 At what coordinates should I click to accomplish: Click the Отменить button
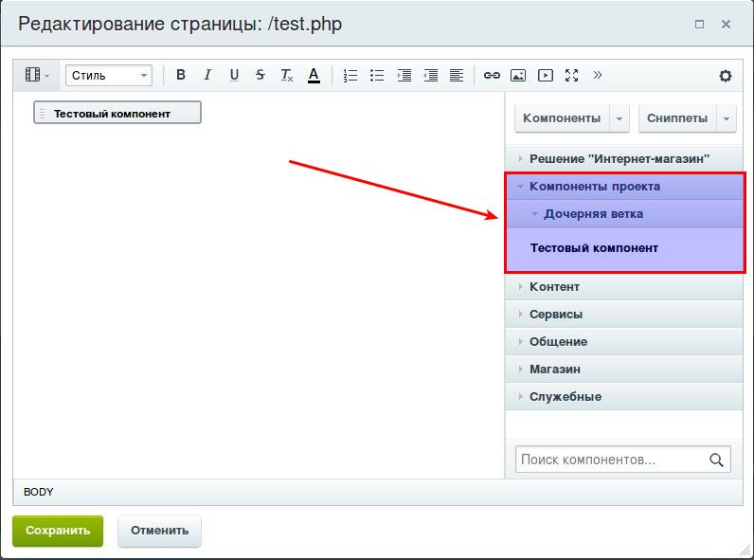[x=160, y=531]
